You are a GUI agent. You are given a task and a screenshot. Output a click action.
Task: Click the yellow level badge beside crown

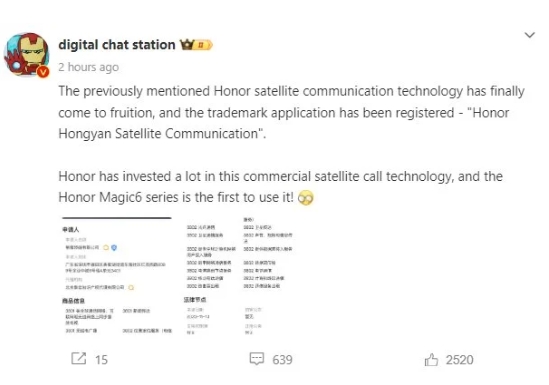(x=203, y=45)
